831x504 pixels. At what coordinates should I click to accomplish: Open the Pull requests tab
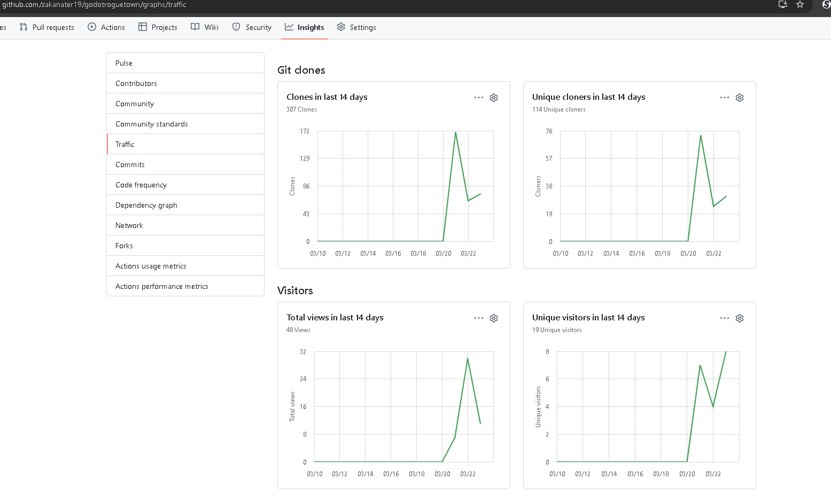[47, 27]
